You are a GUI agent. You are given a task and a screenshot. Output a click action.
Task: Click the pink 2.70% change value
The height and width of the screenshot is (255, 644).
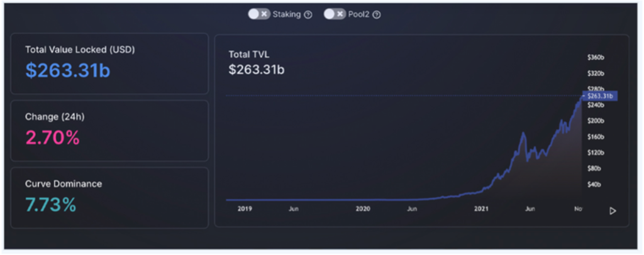[52, 138]
